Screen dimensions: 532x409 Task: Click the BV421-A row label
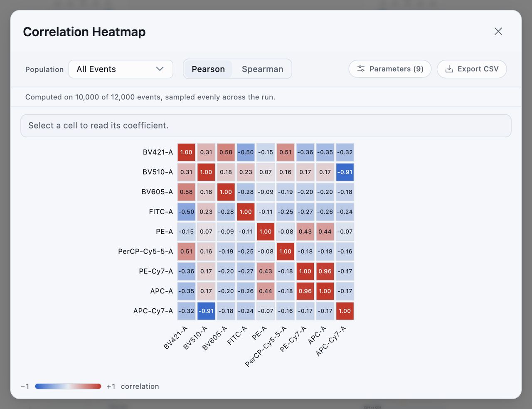(158, 152)
